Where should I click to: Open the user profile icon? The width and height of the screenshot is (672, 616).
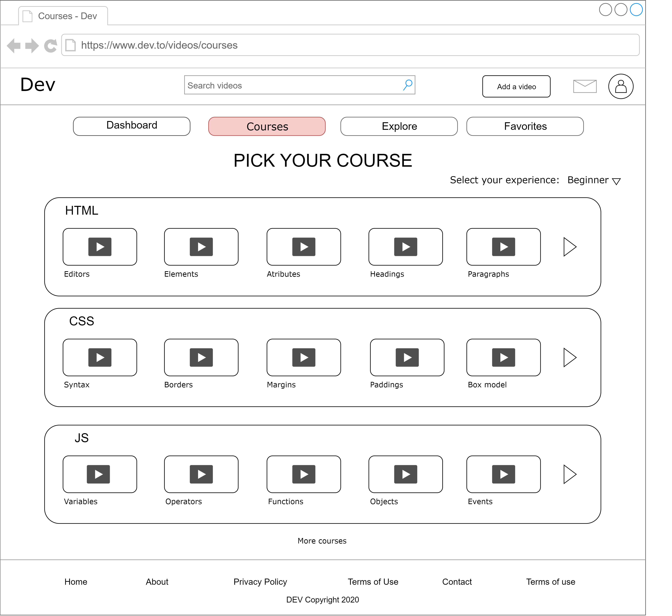pyautogui.click(x=621, y=86)
